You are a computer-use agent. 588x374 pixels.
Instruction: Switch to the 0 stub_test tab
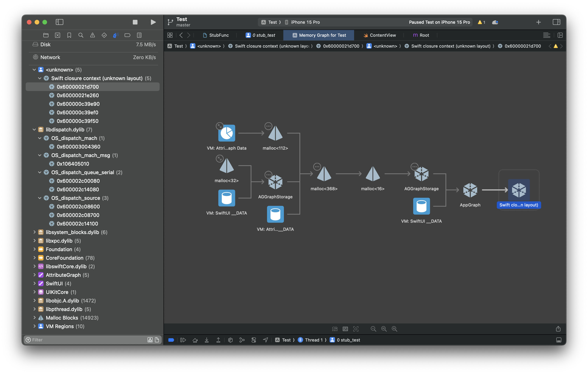260,35
